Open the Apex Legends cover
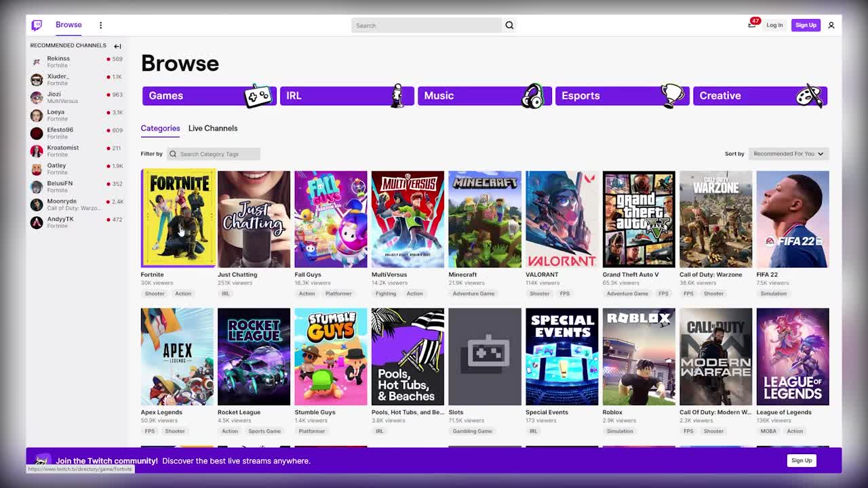868x488 pixels. tap(177, 357)
